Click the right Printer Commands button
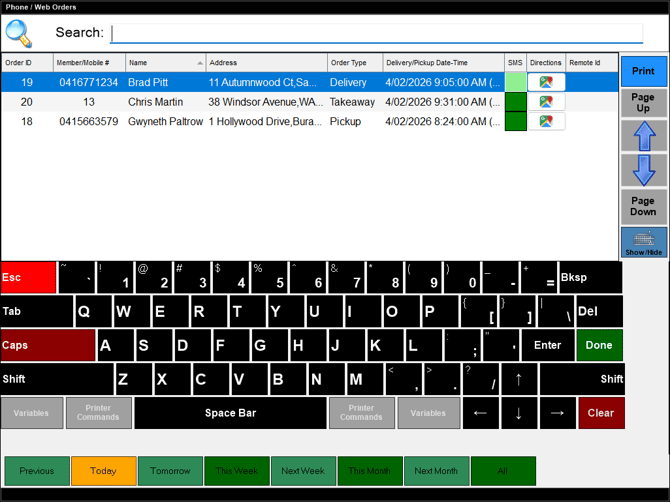Image resolution: width=670 pixels, height=502 pixels. (362, 413)
